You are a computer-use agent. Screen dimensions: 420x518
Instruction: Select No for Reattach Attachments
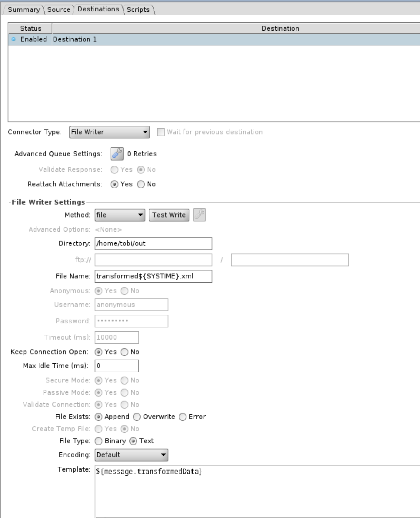tap(141, 184)
